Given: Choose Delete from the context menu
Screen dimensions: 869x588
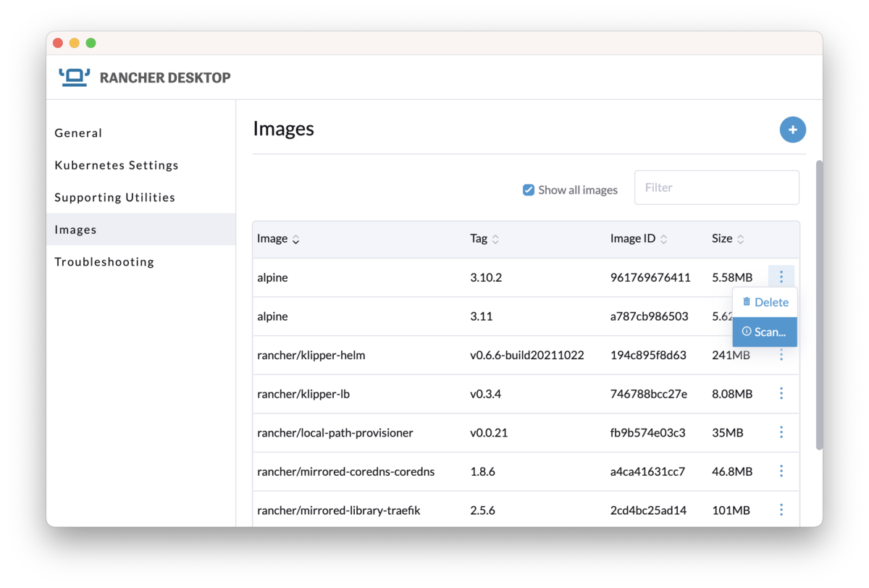Looking at the screenshot, I should click(765, 302).
